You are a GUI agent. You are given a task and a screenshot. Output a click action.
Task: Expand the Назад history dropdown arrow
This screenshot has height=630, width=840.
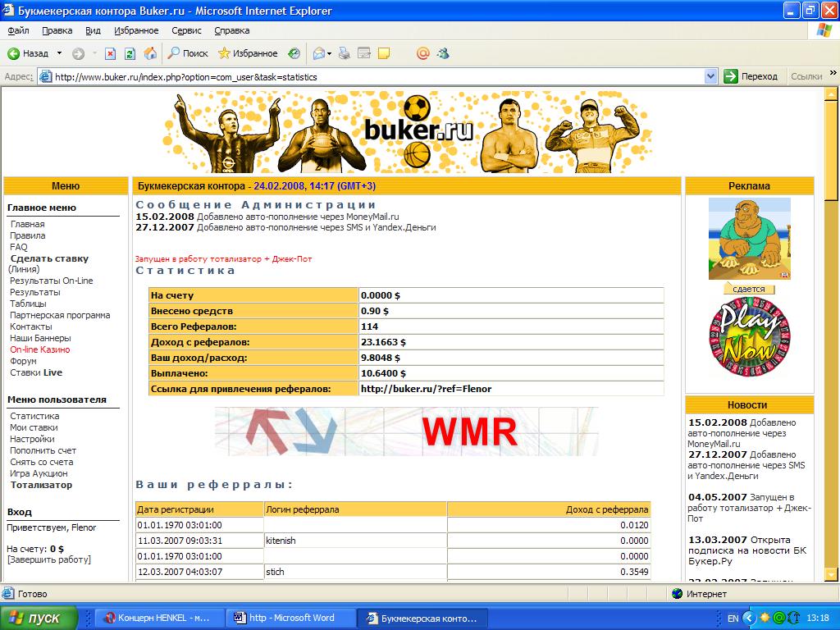coord(59,53)
